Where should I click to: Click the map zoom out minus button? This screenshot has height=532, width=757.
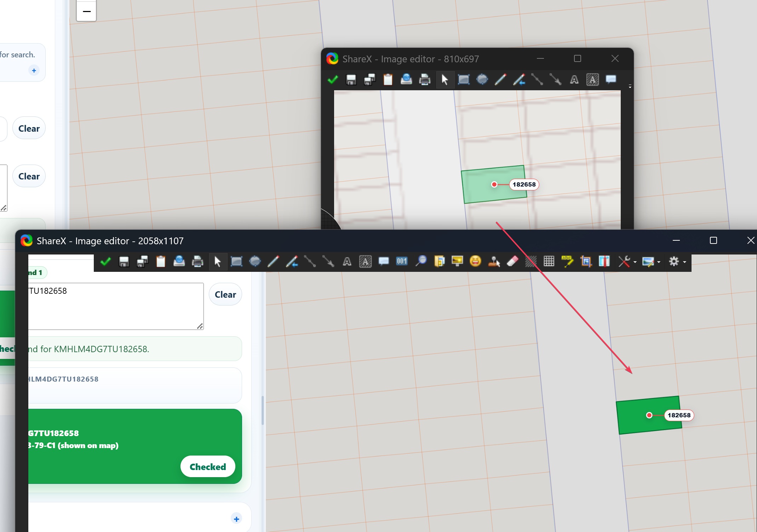click(86, 11)
